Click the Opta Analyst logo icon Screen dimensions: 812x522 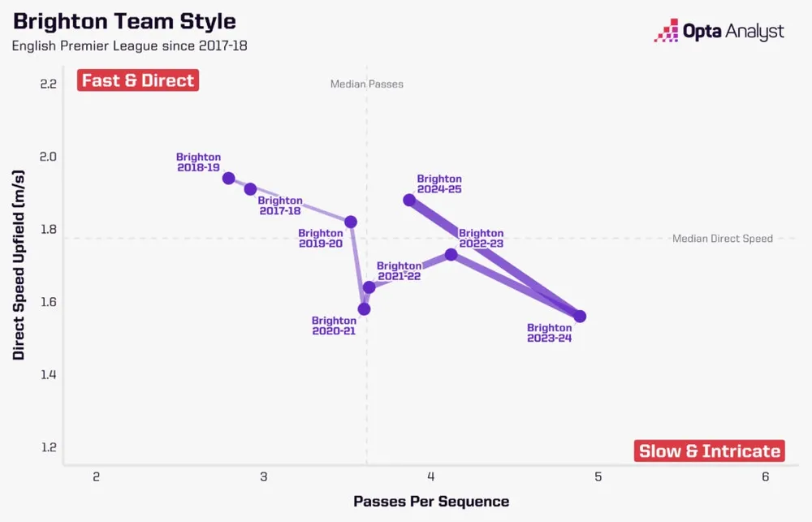pos(666,32)
